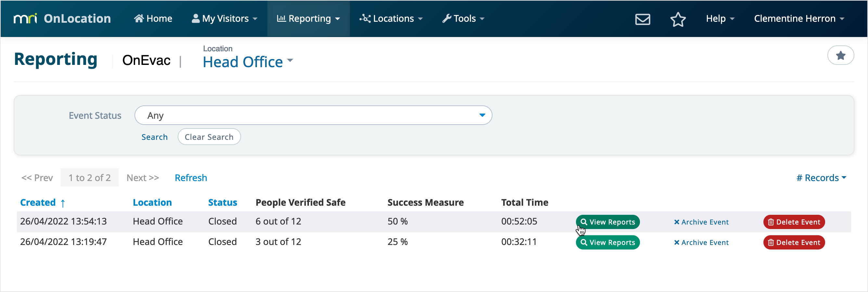The height and width of the screenshot is (292, 868).
Task: Open the Event Status dropdown
Action: point(313,116)
